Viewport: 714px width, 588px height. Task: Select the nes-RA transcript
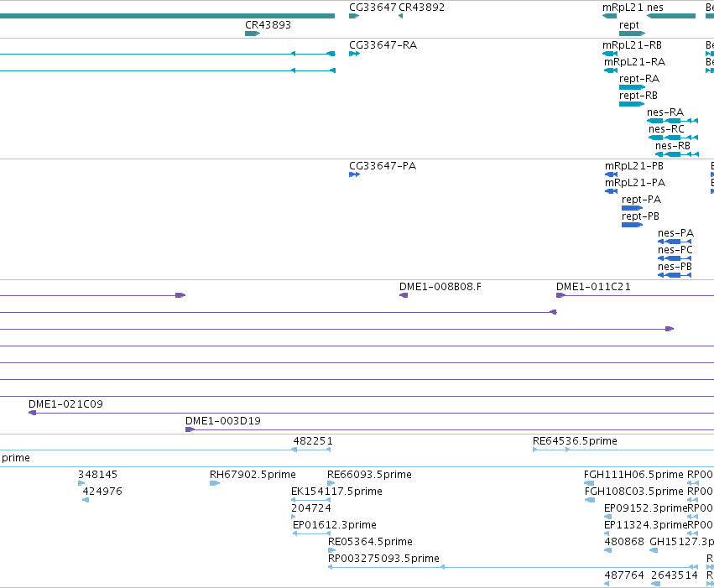673,121
